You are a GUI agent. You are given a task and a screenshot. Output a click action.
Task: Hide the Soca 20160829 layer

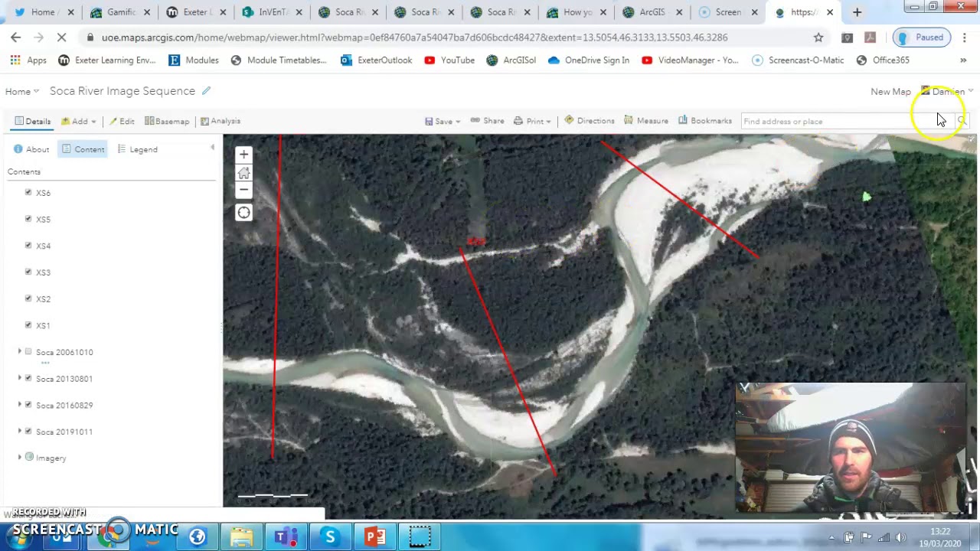tap(28, 404)
